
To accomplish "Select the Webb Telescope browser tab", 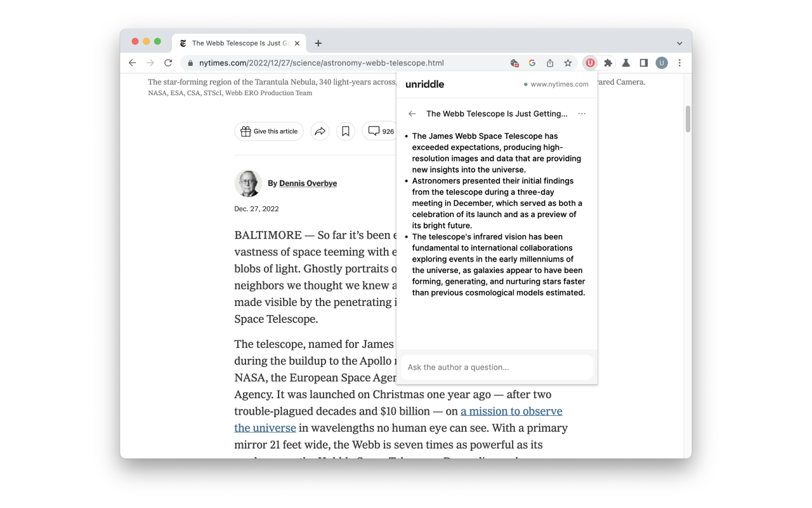I will (239, 43).
